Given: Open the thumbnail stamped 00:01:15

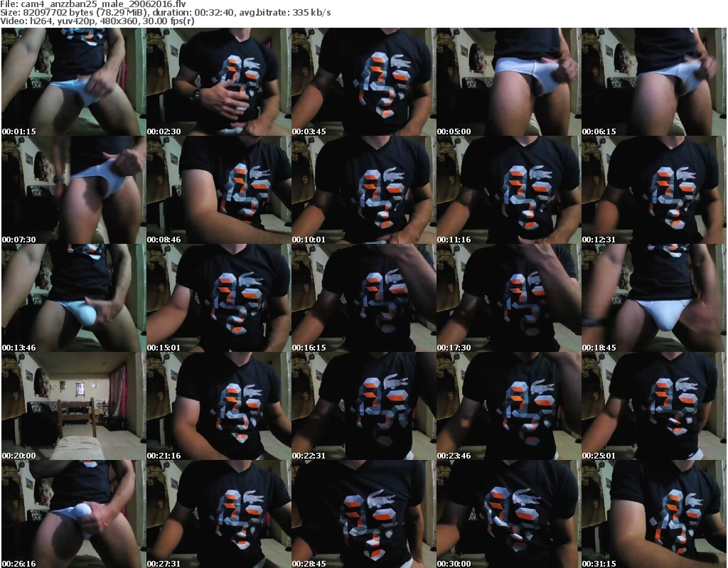Looking at the screenshot, I should (x=73, y=82).
